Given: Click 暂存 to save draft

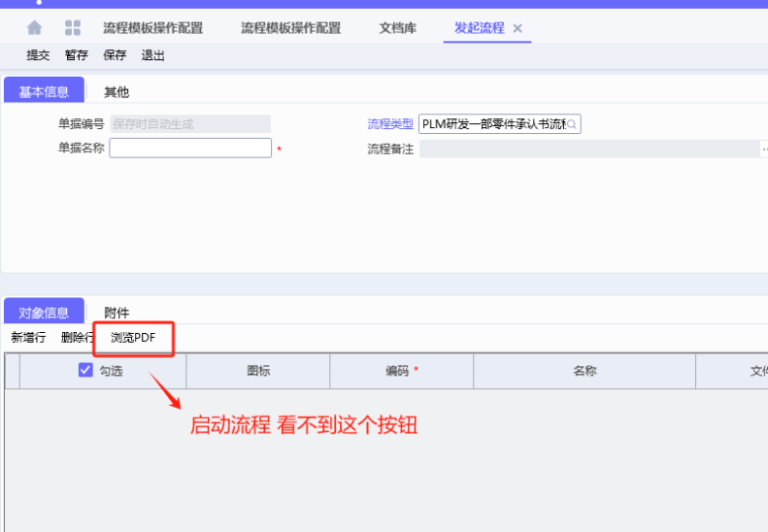Looking at the screenshot, I should pyautogui.click(x=77, y=55).
